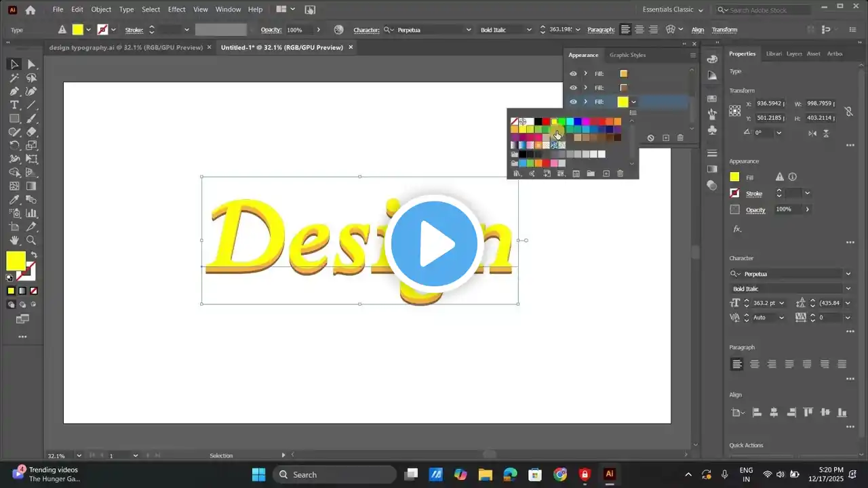This screenshot has width=868, height=488.
Task: Select the Column Graph tool
Action: pyautogui.click(x=31, y=213)
